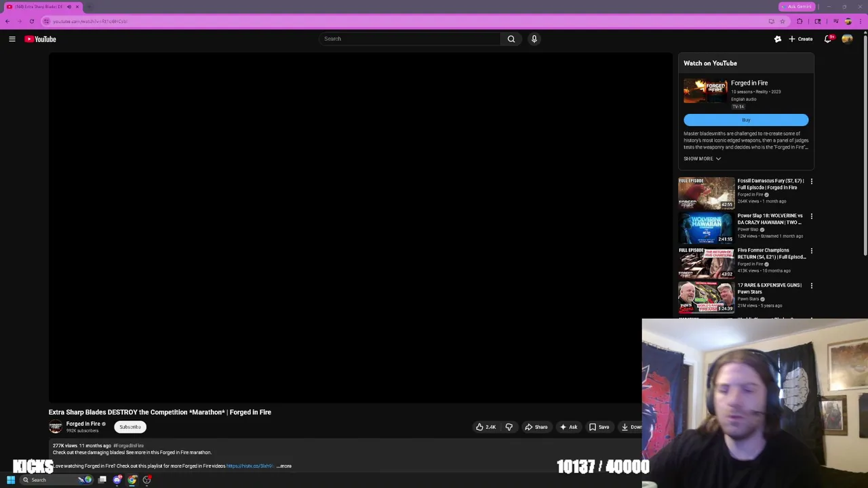
Task: Open Five Former Champions RETURN video
Action: coord(771,253)
